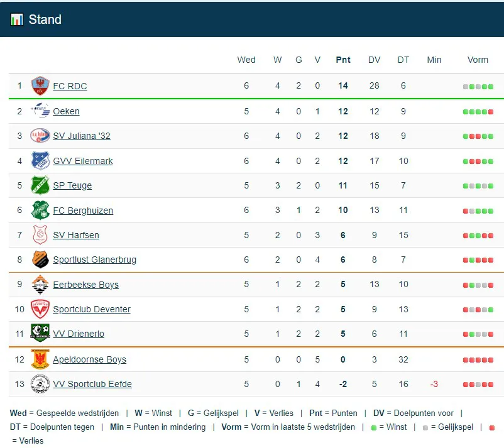Image resolution: width=504 pixels, height=448 pixels.
Task: Click the VV Drienerlo club crest
Action: (40, 334)
